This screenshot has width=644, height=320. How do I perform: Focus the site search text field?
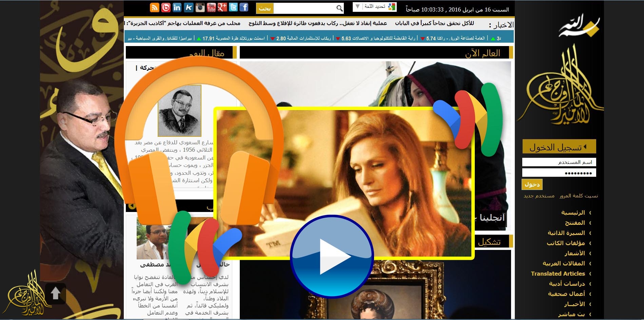click(305, 8)
